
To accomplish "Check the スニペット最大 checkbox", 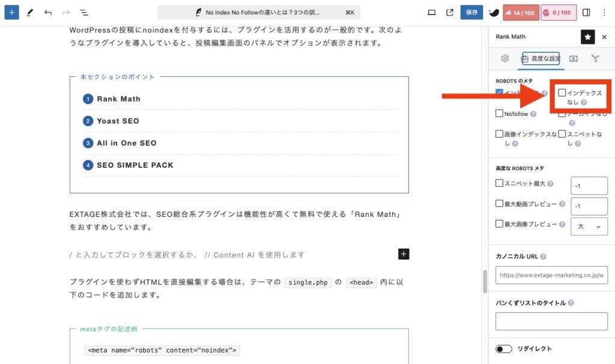I will (498, 184).
